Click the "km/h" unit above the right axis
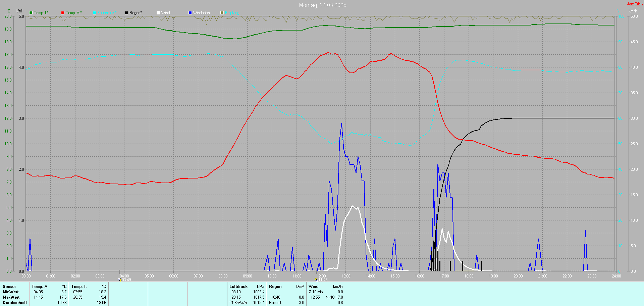This screenshot has width=644, height=306. click(x=633, y=11)
